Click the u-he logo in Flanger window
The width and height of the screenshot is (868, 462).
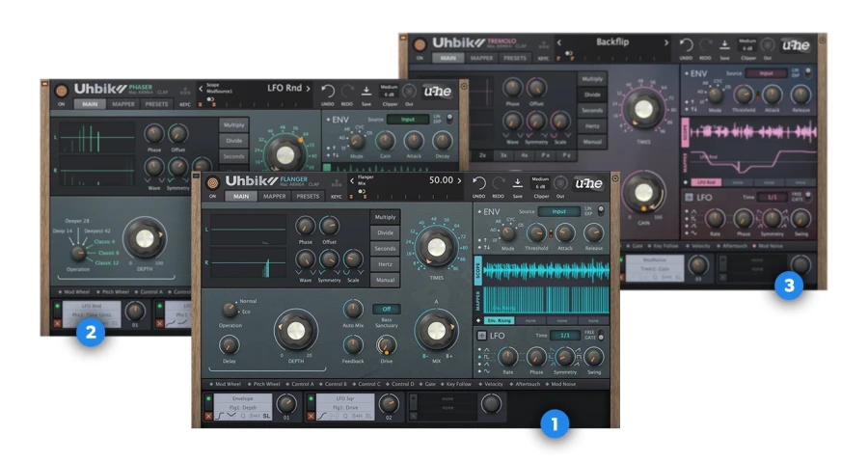[x=588, y=183]
